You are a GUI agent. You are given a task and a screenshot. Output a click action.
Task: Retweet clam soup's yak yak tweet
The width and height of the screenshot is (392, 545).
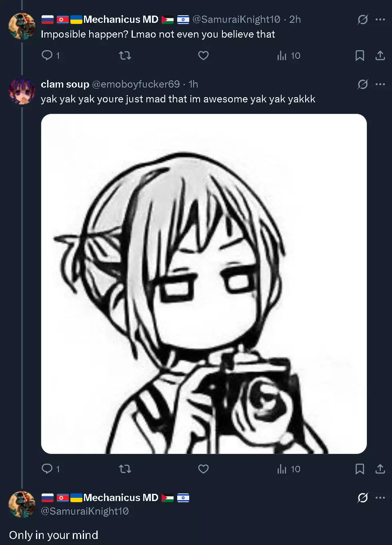click(125, 469)
